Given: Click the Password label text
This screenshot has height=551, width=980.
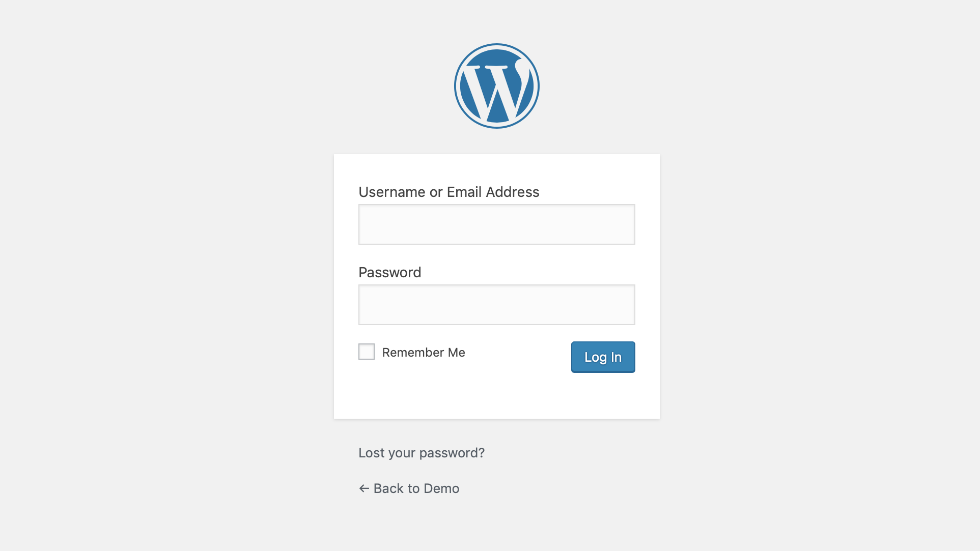Looking at the screenshot, I should click(x=390, y=272).
